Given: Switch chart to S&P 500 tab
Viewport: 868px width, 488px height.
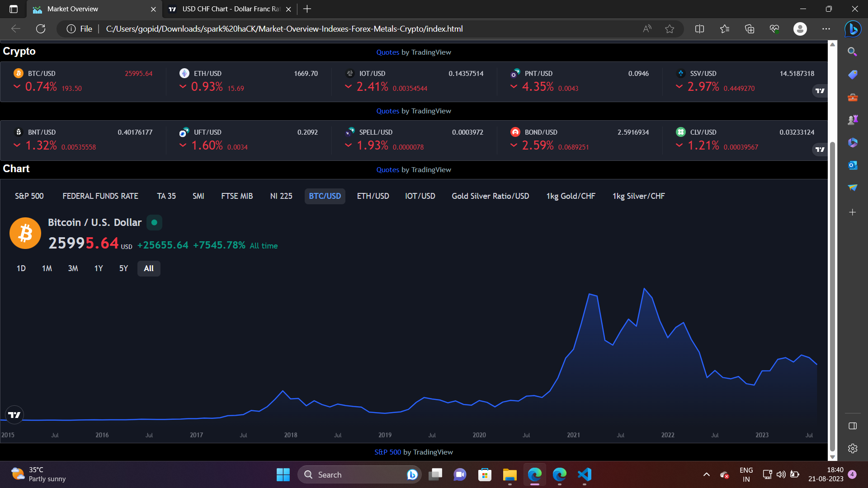Looking at the screenshot, I should (x=29, y=196).
